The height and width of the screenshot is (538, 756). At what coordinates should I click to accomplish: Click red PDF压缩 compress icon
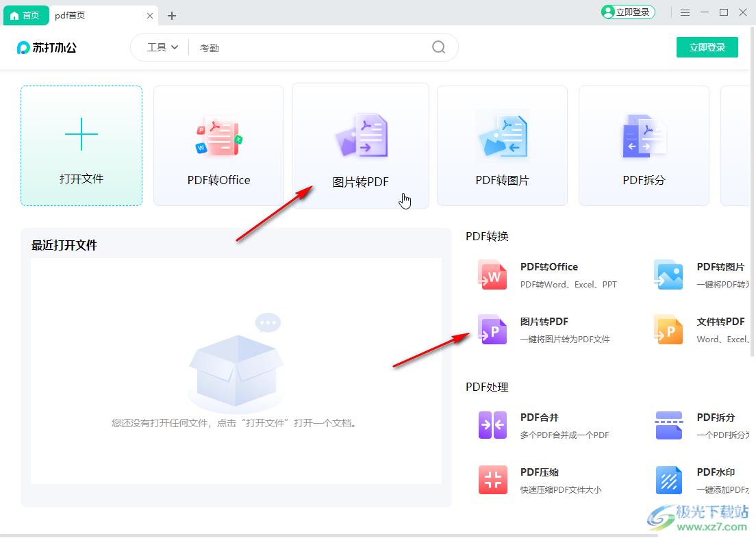point(492,480)
